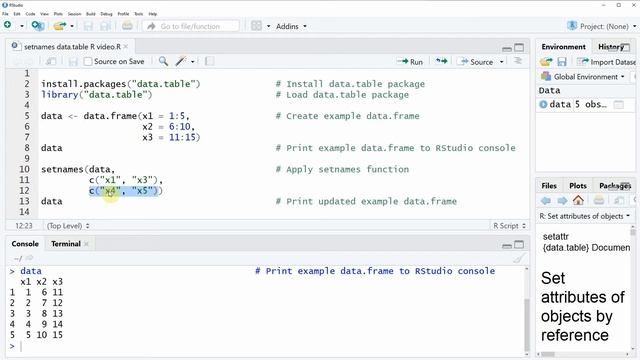640x360 pixels.
Task: Select the Environment tab
Action: tap(563, 47)
